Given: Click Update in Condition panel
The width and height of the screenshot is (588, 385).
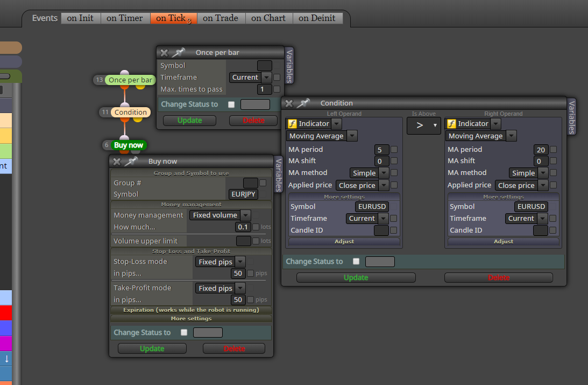Looking at the screenshot, I should coord(356,278).
